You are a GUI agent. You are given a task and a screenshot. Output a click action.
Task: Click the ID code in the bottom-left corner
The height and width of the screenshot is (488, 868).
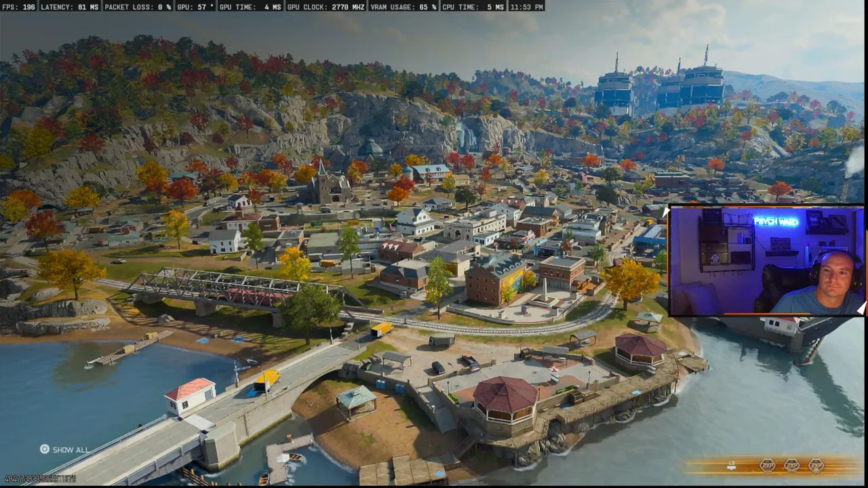(39, 479)
